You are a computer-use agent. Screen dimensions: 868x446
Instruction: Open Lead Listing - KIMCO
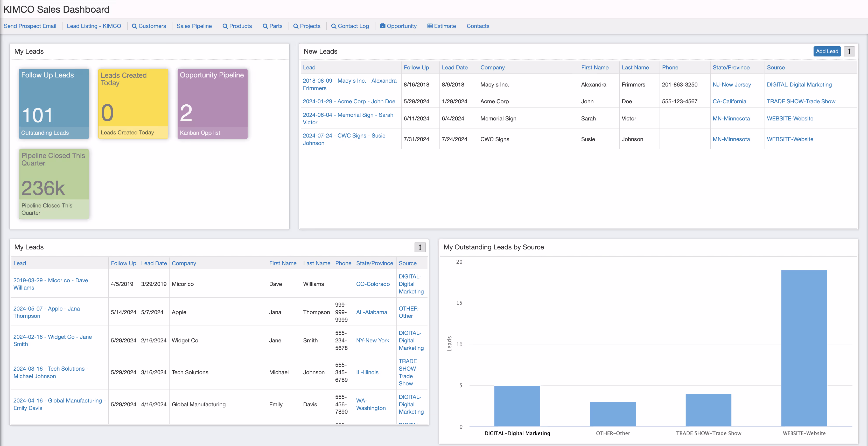[x=94, y=26]
